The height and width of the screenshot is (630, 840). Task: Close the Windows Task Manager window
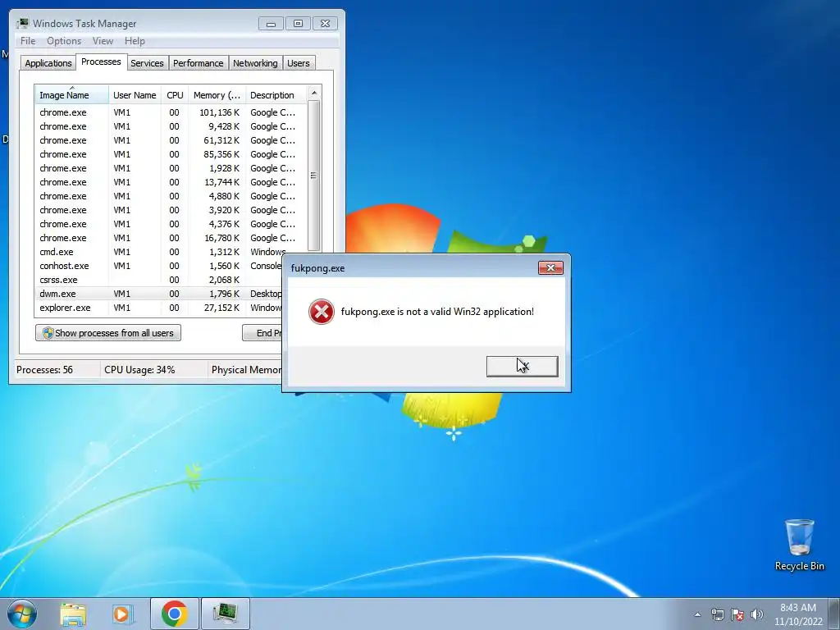point(325,24)
